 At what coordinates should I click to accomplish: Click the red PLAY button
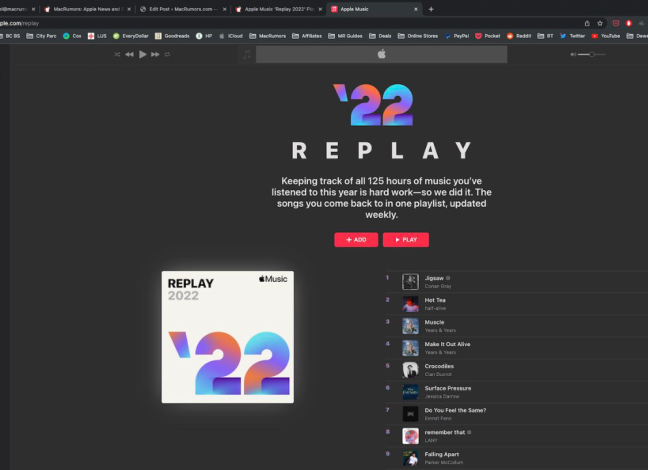coord(405,240)
